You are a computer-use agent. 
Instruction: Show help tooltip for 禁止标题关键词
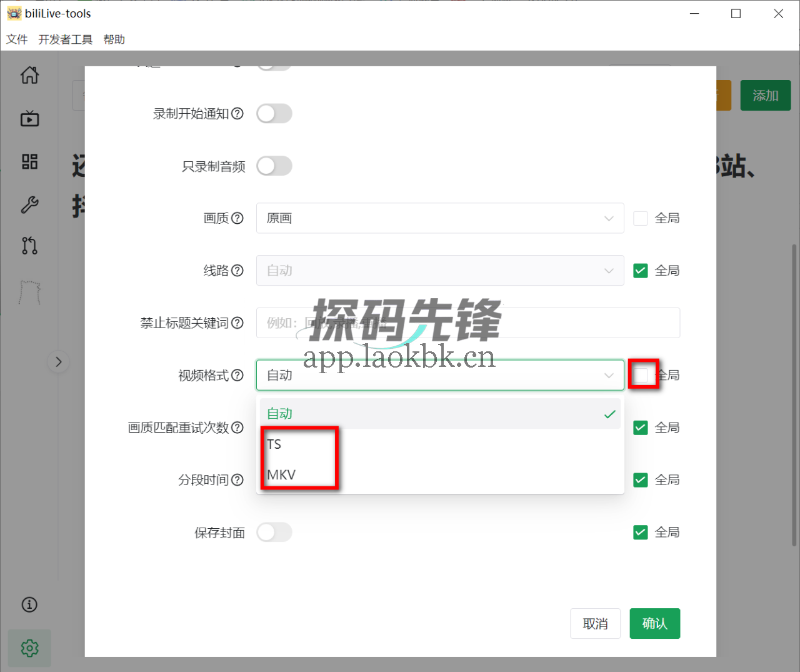click(x=237, y=323)
